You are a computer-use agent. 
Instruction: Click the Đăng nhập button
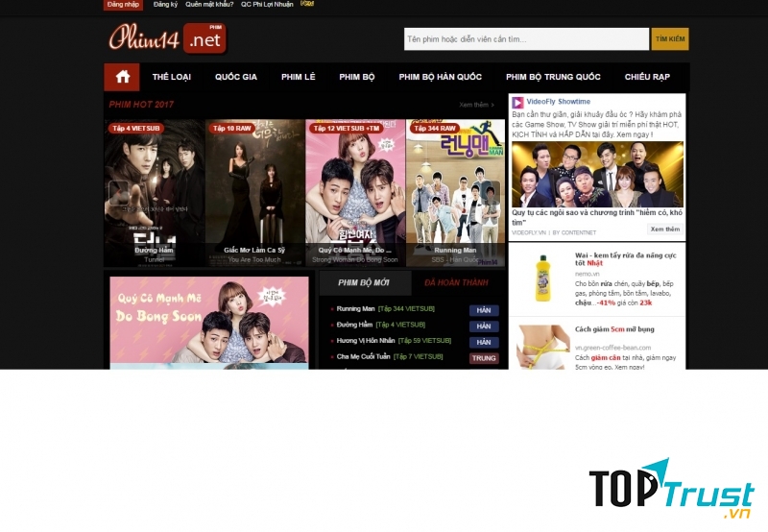click(x=123, y=5)
